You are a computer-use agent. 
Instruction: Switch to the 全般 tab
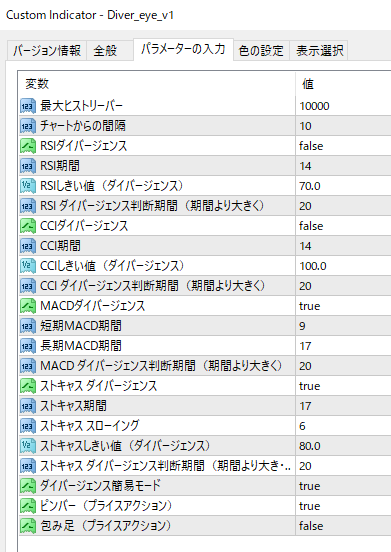click(109, 50)
